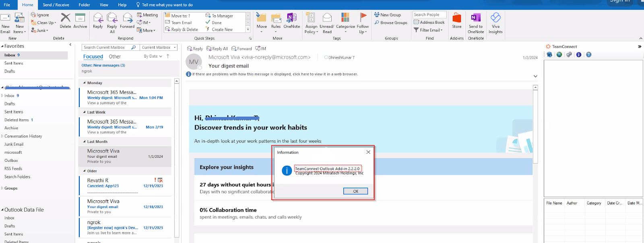Click the TeamConnect globe toolbar icon
The height and width of the screenshot is (243, 644).
click(x=559, y=55)
